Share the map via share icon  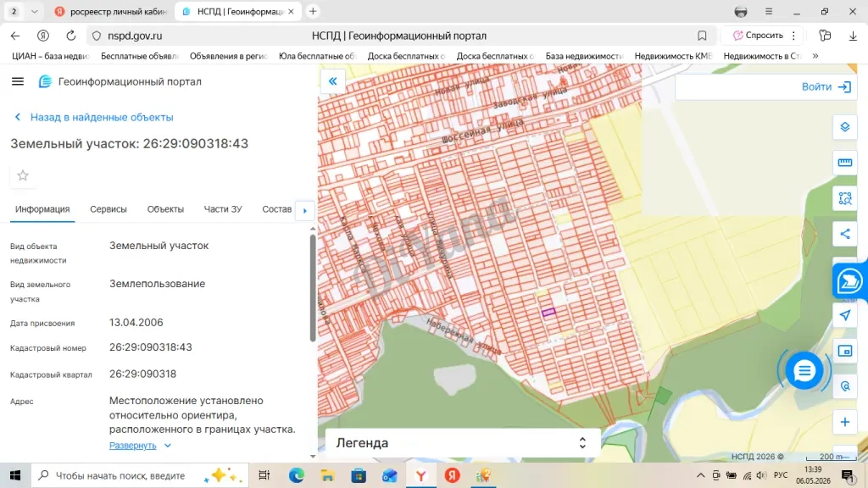coord(845,234)
